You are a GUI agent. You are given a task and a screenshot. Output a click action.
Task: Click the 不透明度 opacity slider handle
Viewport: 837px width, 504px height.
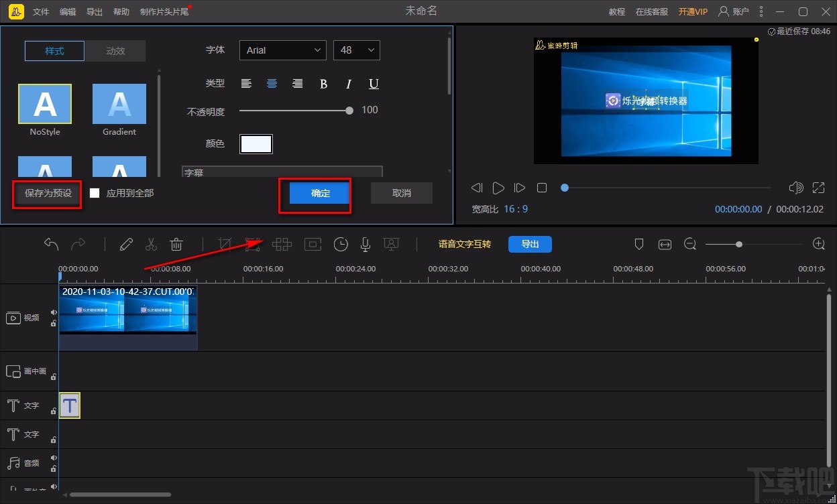[x=349, y=111]
